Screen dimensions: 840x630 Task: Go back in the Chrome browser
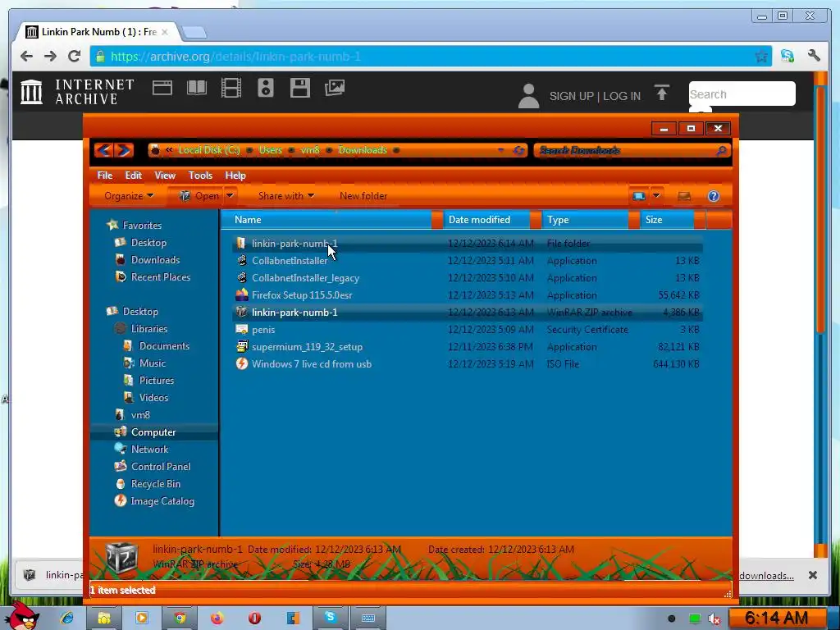(26, 57)
